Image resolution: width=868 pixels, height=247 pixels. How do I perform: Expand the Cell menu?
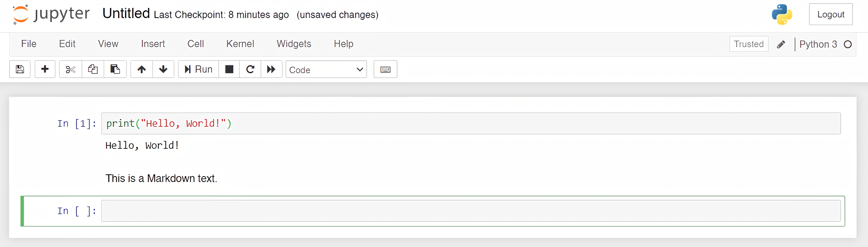point(195,44)
